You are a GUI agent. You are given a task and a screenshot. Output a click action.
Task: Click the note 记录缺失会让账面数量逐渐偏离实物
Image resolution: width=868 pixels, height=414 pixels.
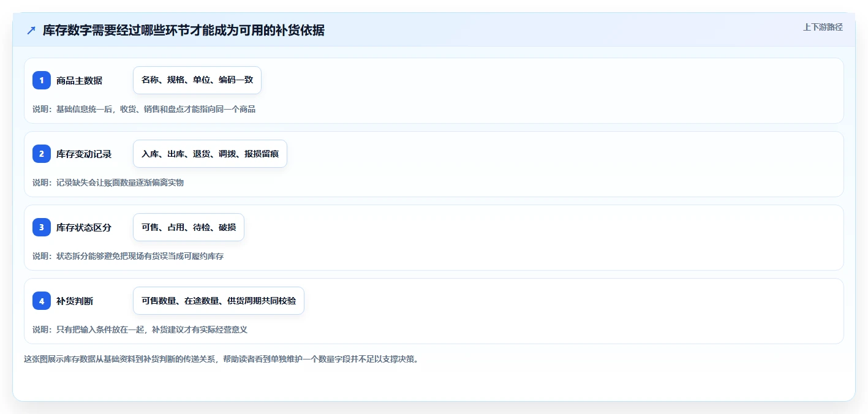pyautogui.click(x=108, y=183)
